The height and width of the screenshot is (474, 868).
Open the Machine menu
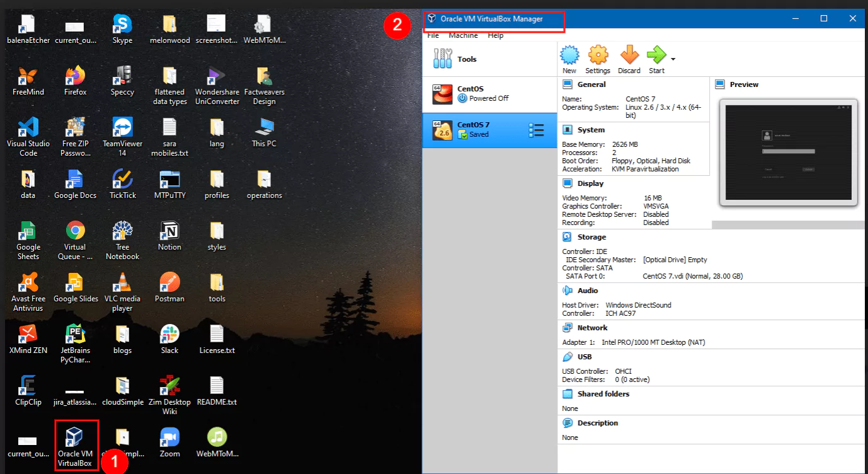point(463,36)
